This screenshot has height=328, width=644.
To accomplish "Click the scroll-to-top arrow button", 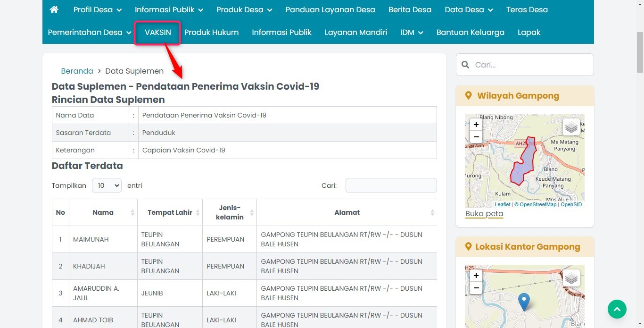I will coord(617,309).
